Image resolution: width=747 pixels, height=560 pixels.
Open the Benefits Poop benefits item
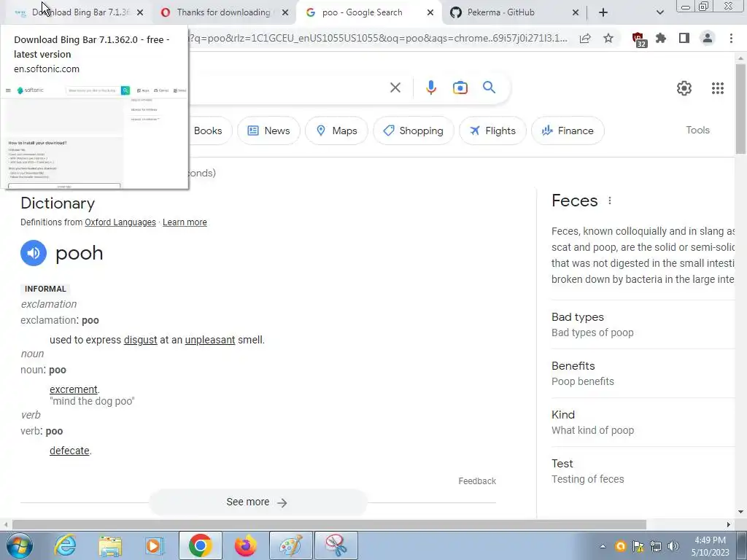[x=643, y=373]
